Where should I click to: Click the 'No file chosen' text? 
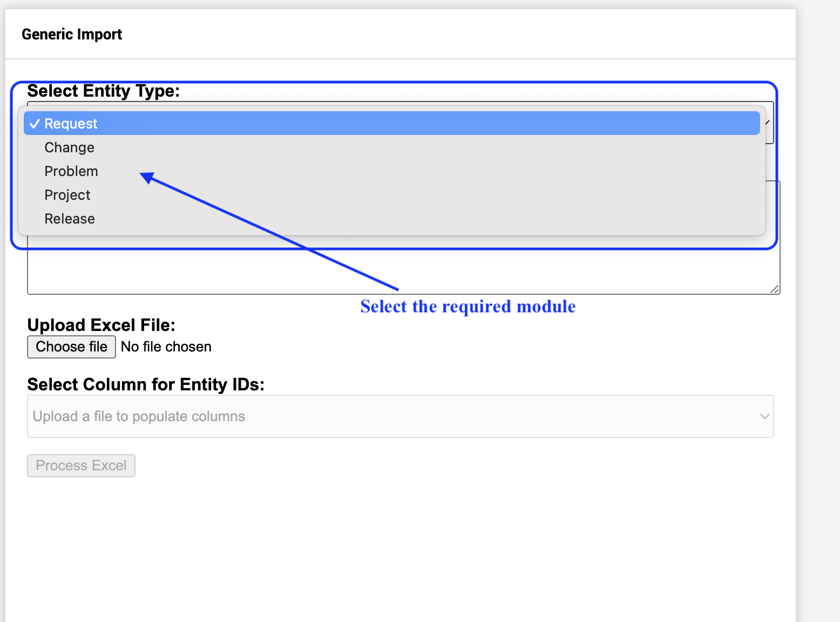(166, 347)
